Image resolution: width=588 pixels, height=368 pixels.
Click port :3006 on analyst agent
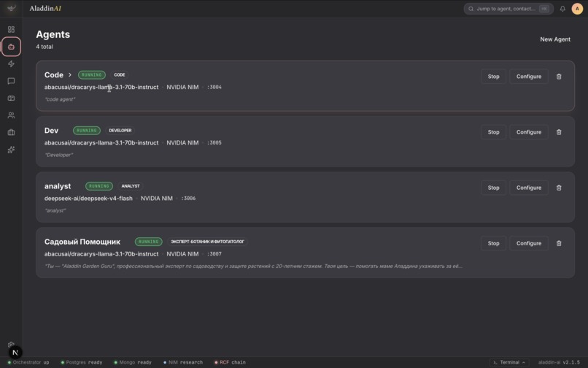[x=188, y=199]
